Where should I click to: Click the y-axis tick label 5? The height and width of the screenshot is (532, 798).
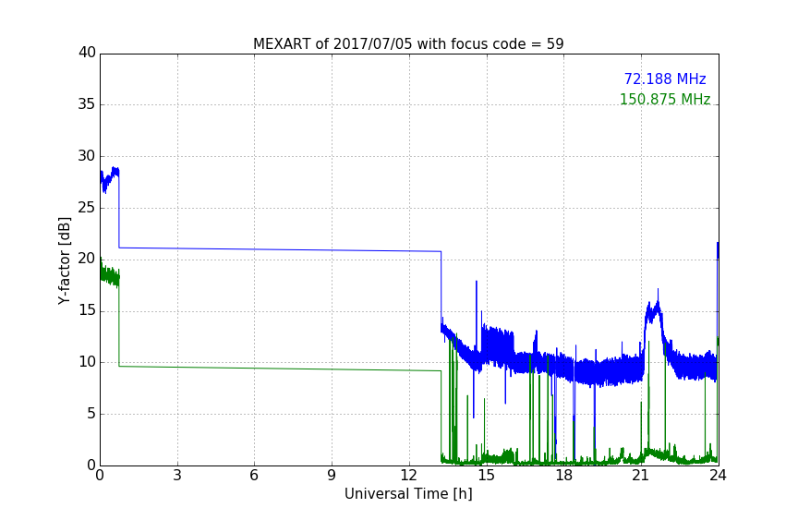91,414
